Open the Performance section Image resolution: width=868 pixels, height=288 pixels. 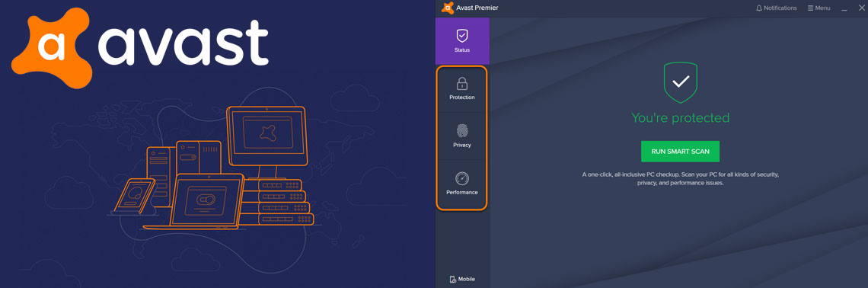tap(461, 184)
